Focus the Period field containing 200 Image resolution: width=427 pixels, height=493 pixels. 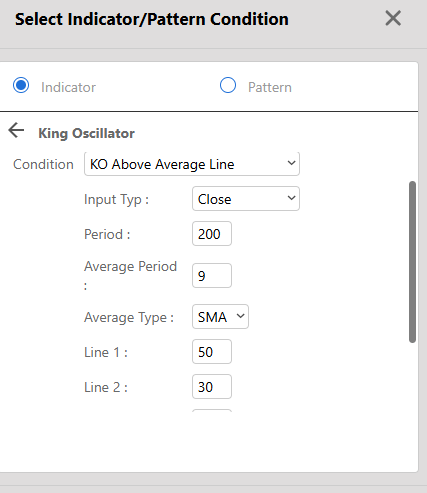click(212, 234)
